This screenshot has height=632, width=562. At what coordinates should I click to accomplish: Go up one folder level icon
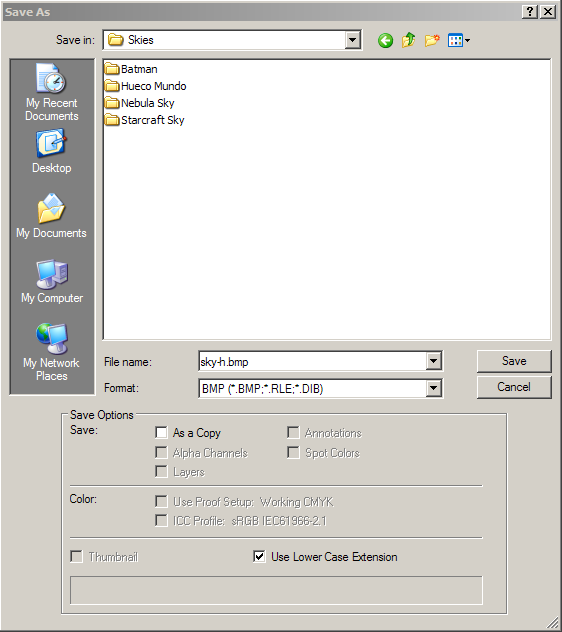click(x=408, y=40)
